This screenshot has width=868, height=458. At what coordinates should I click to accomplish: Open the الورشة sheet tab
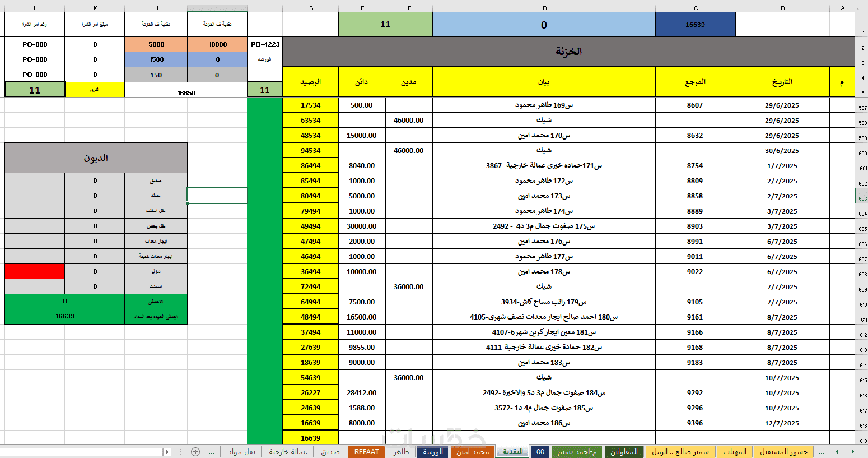(x=433, y=452)
